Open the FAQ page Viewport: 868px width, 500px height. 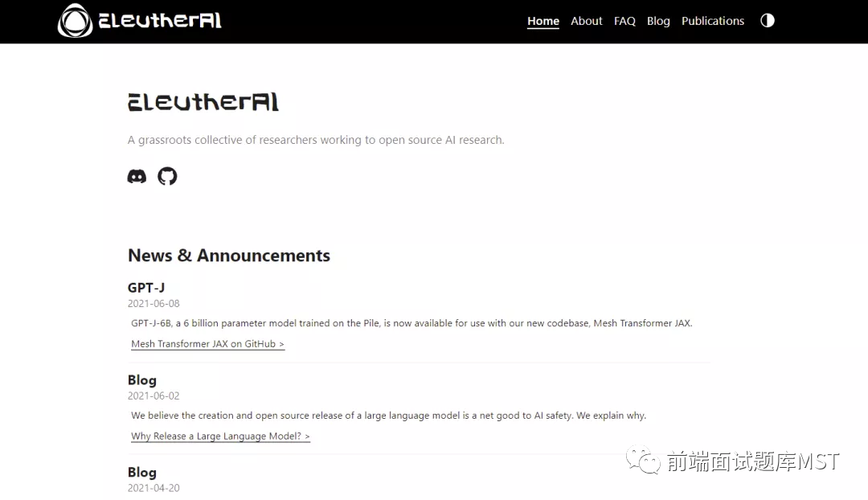(624, 20)
